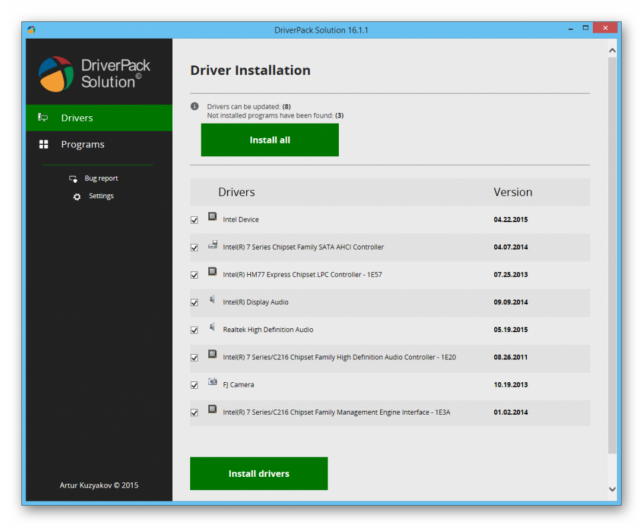
Task: Click the Programs grid icon in sidebar
Action: tap(43, 144)
